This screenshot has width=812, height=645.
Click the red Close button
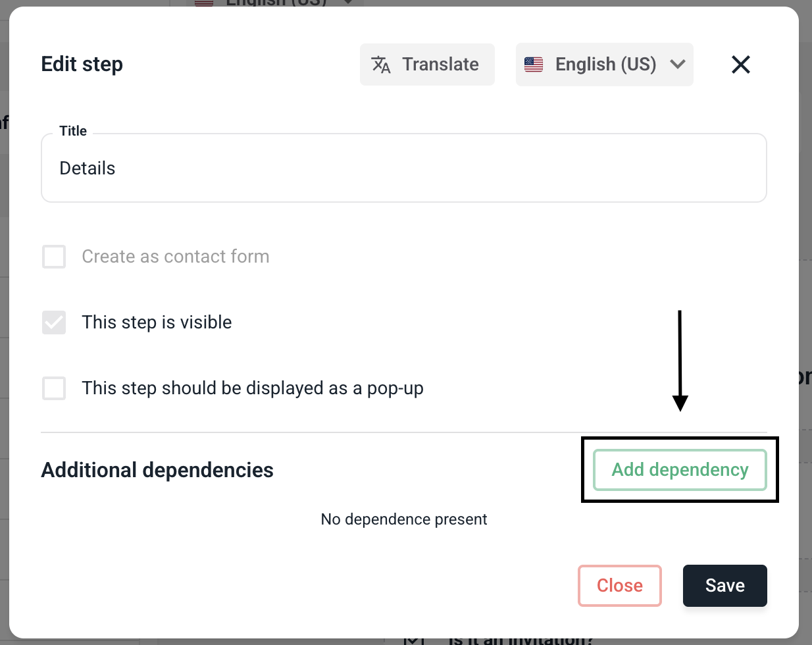point(619,586)
